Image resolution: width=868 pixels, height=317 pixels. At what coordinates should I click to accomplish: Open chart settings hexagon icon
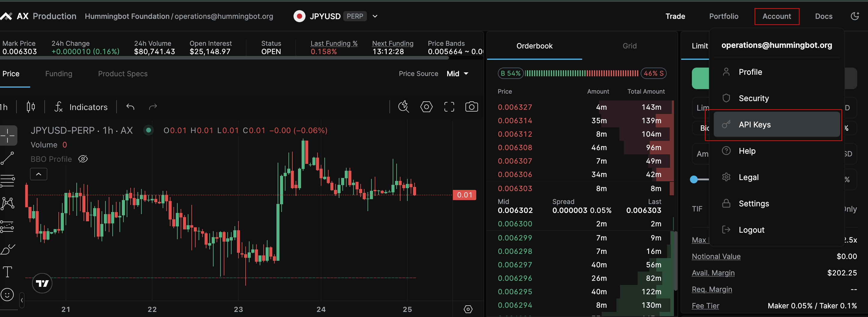pyautogui.click(x=426, y=107)
